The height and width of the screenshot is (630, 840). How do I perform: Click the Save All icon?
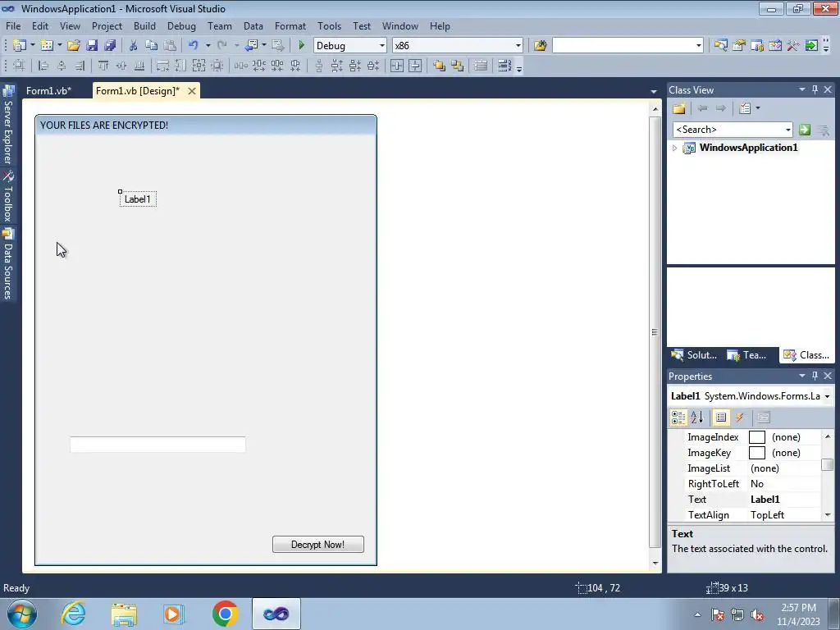(110, 46)
